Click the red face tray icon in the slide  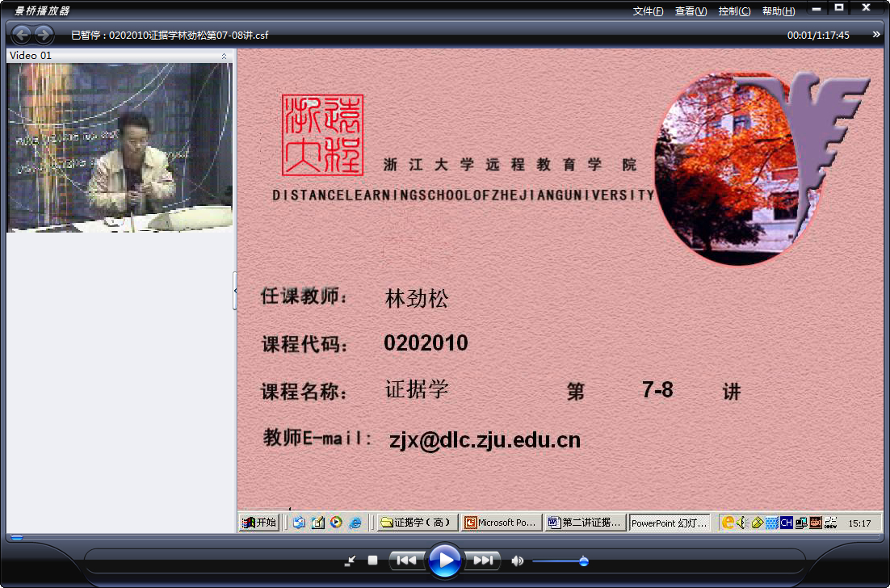[x=816, y=522]
